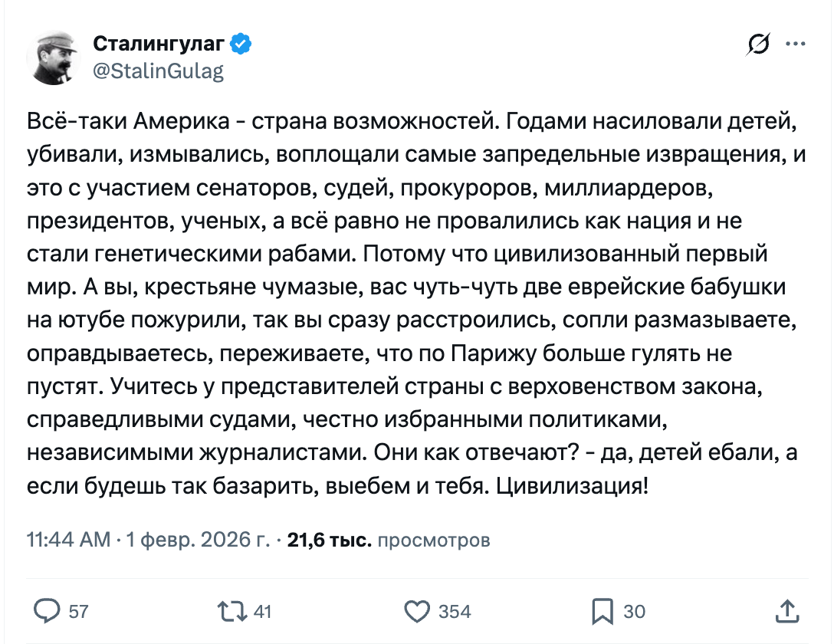
Task: Open the 21,6 тыс. views count
Action: [329, 540]
